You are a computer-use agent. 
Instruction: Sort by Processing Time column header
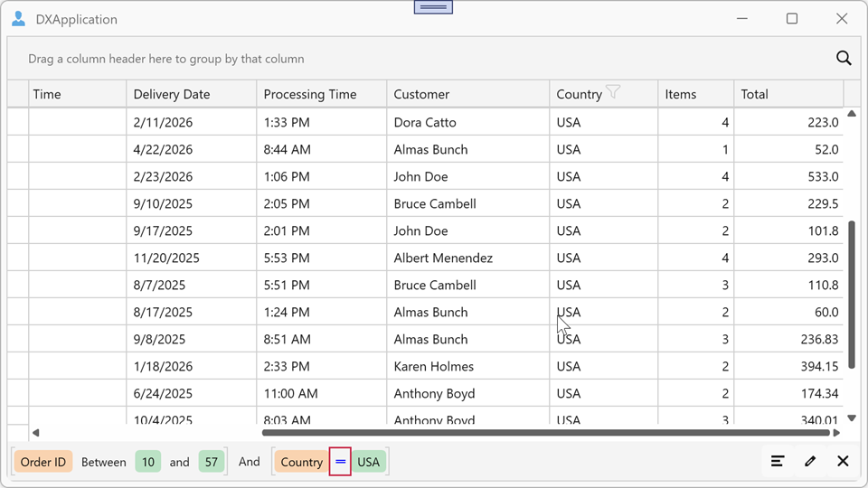[322, 94]
